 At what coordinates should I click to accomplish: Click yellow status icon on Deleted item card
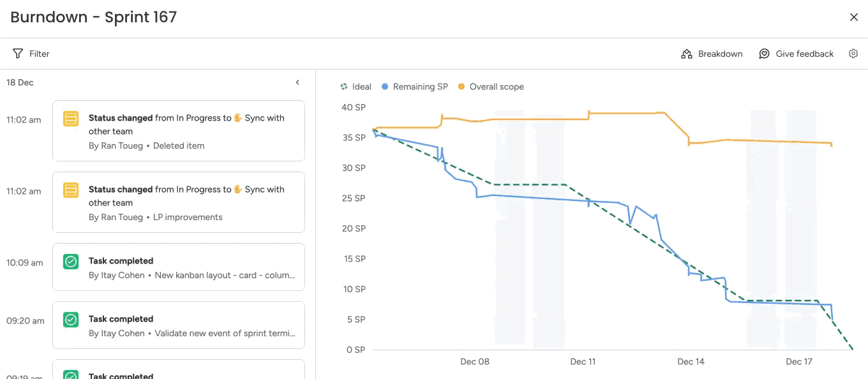coord(71,118)
